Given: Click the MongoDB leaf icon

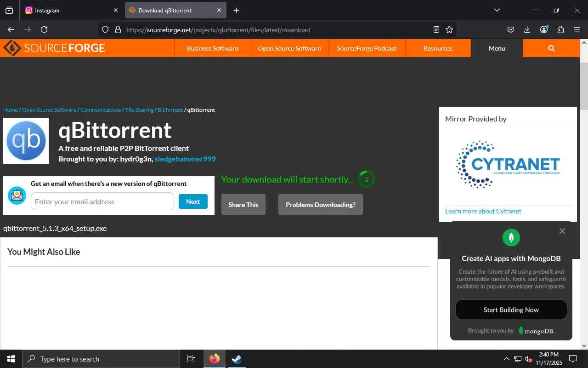Looking at the screenshot, I should coord(511,238).
